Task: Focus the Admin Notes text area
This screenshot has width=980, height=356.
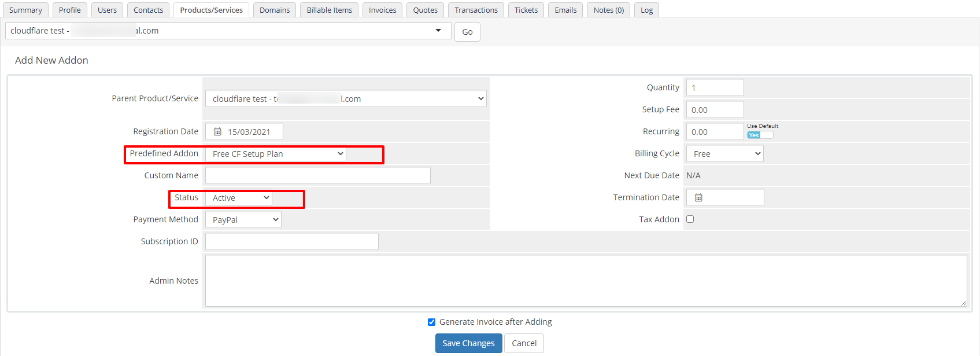Action: coord(586,281)
